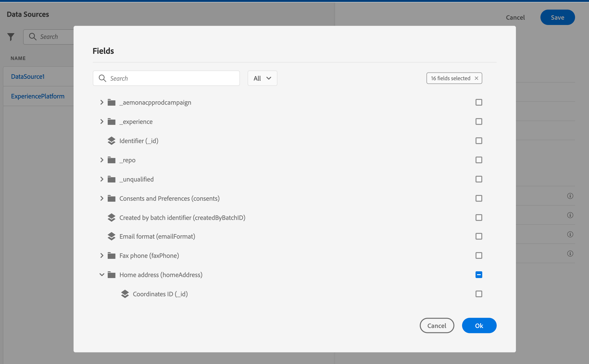Click the filter funnel icon in Data Sources

11,37
